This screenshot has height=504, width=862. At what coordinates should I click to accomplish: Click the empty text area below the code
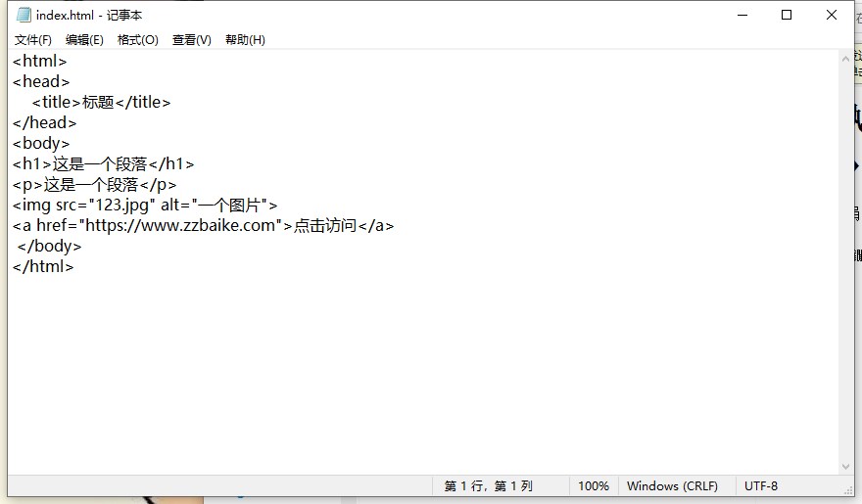423,373
